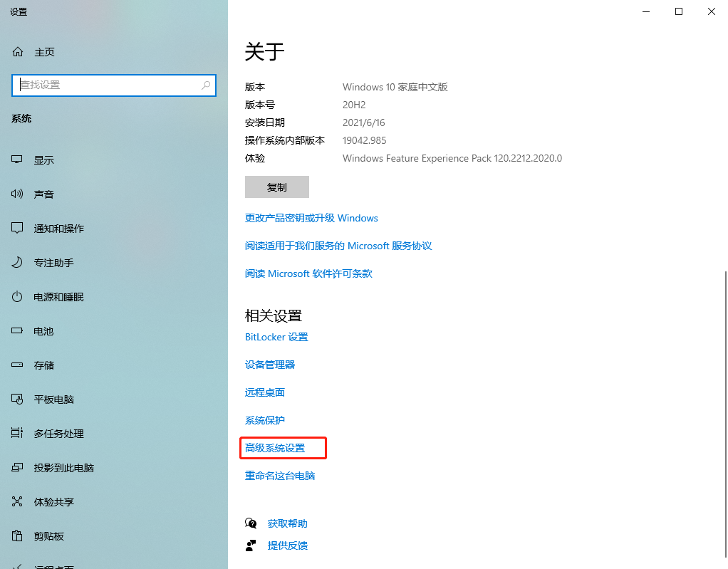Select 存储 in the sidebar
The height and width of the screenshot is (569, 728).
coord(43,365)
